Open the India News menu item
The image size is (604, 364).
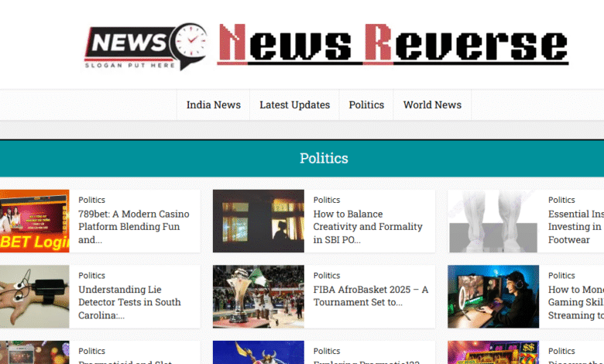[213, 105]
